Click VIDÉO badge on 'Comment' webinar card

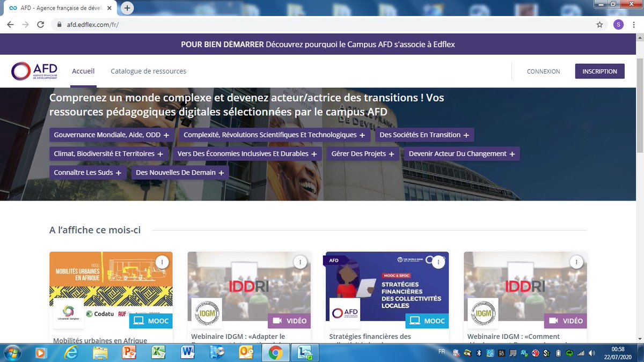point(565,321)
